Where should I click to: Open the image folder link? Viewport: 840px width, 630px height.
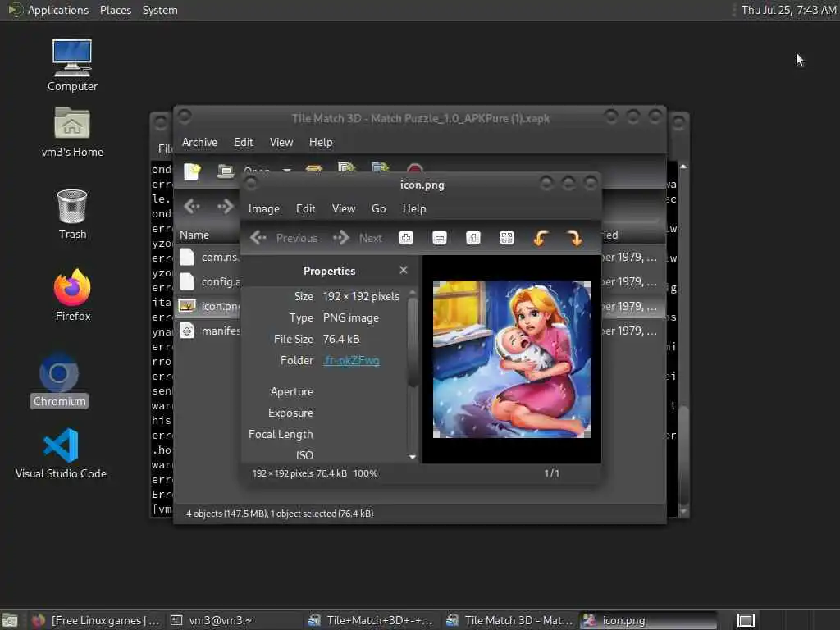pyautogui.click(x=351, y=361)
